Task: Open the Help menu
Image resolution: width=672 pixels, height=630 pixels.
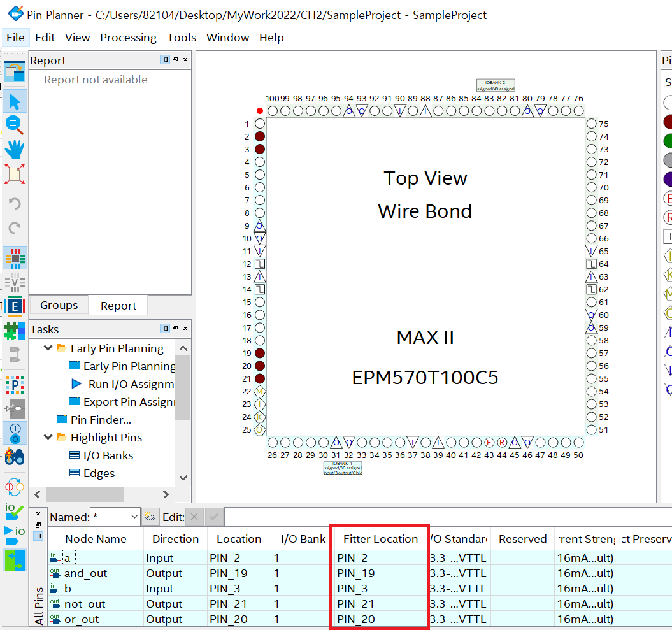Action: (271, 38)
